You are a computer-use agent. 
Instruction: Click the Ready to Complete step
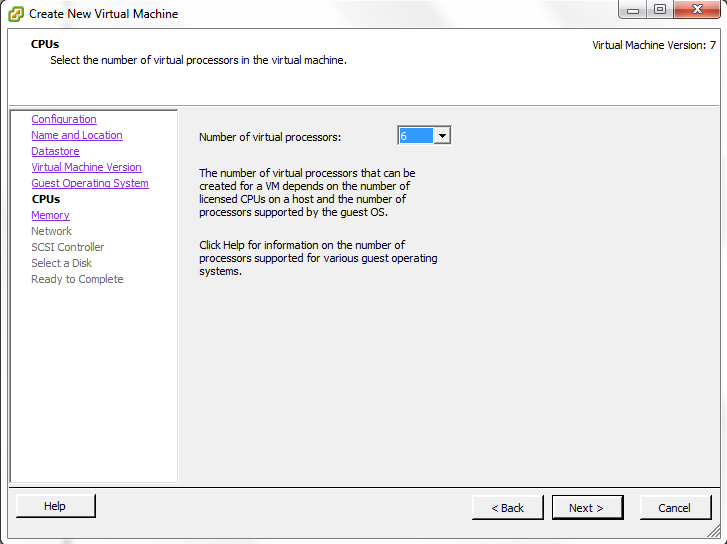pyautogui.click(x=77, y=279)
